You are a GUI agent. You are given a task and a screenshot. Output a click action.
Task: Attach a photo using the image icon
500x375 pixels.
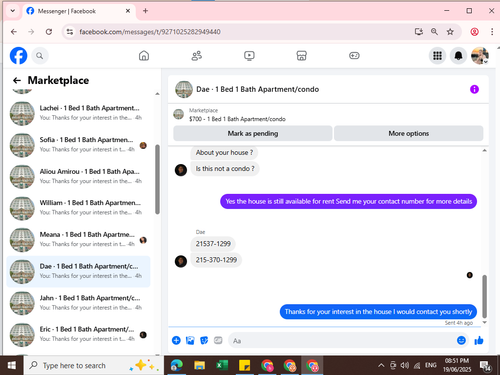point(190,340)
